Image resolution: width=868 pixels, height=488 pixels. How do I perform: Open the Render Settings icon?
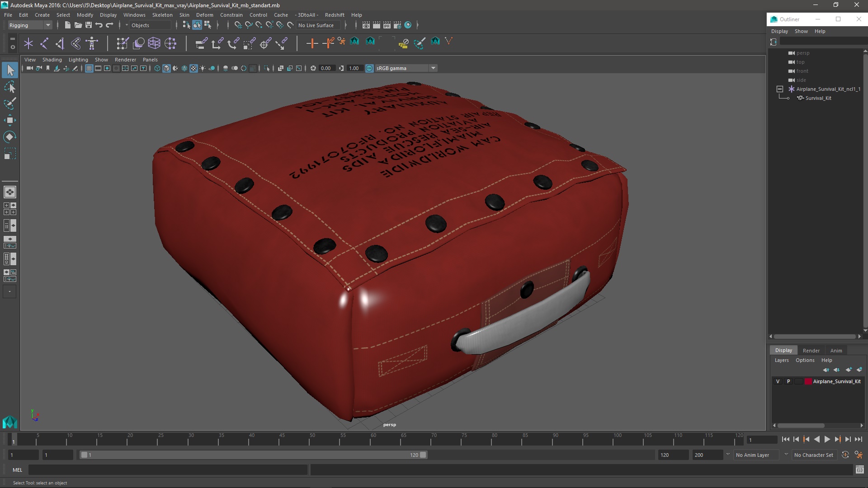[x=397, y=25]
